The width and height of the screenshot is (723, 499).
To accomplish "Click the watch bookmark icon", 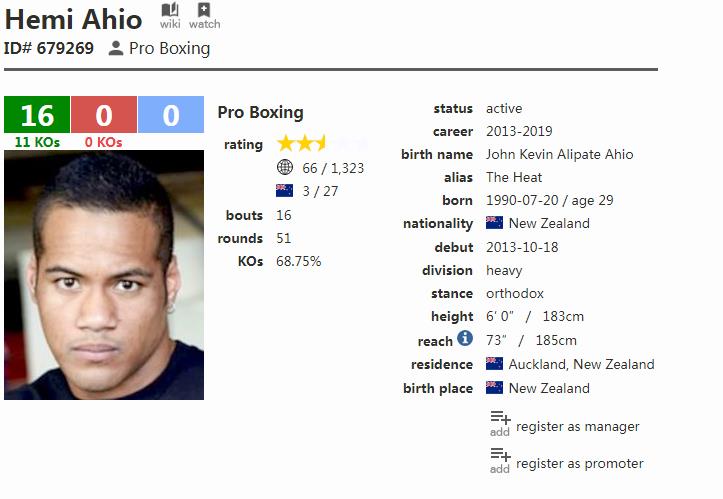I will tap(204, 10).
